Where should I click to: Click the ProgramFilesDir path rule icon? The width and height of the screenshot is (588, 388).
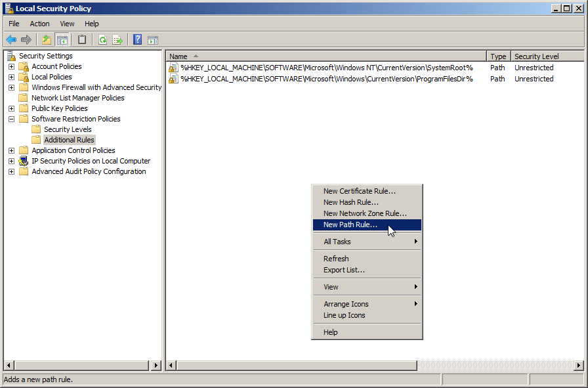173,79
